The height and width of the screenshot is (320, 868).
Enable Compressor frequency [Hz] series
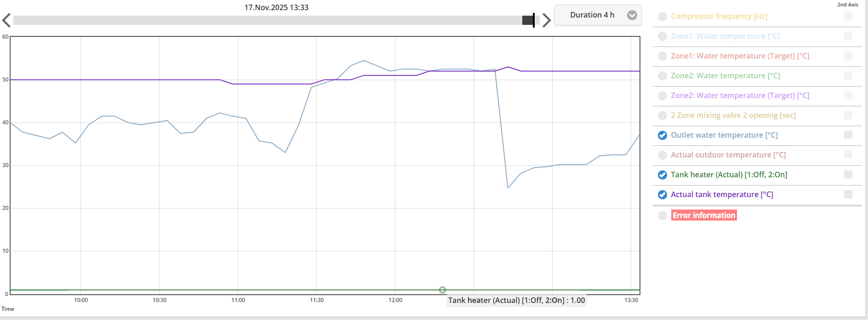(x=662, y=17)
